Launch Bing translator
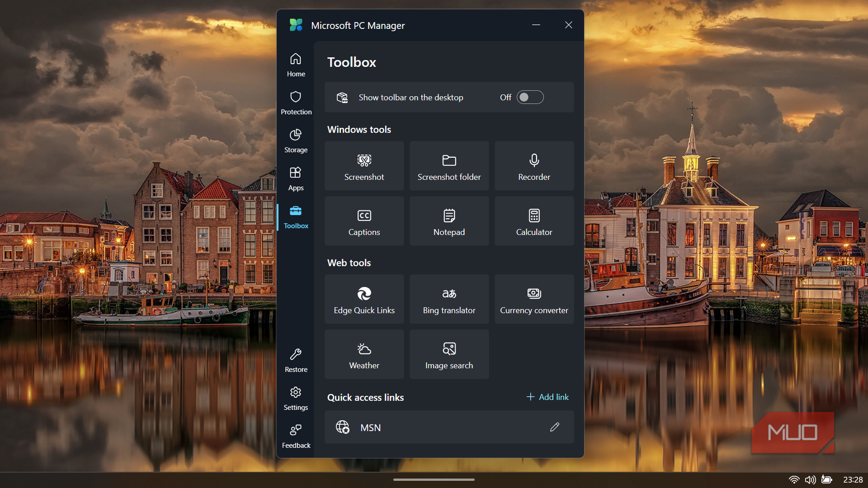The height and width of the screenshot is (488, 868). (x=449, y=299)
